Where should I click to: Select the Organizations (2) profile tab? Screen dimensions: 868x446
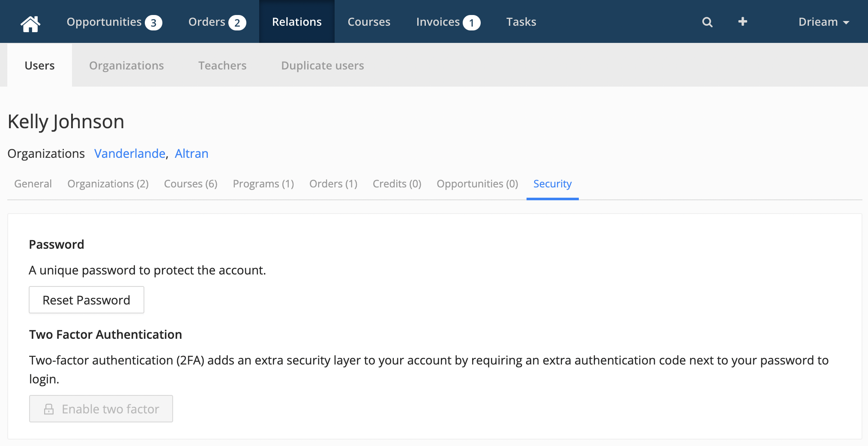tap(108, 184)
